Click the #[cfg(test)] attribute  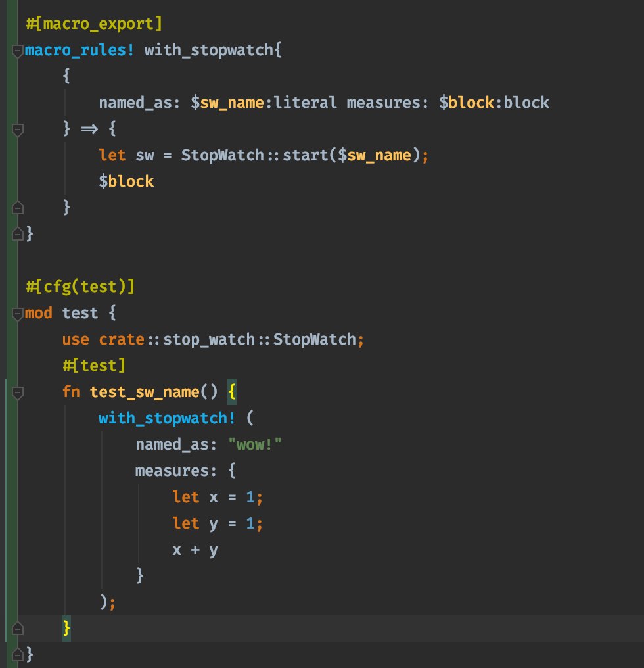80,287
